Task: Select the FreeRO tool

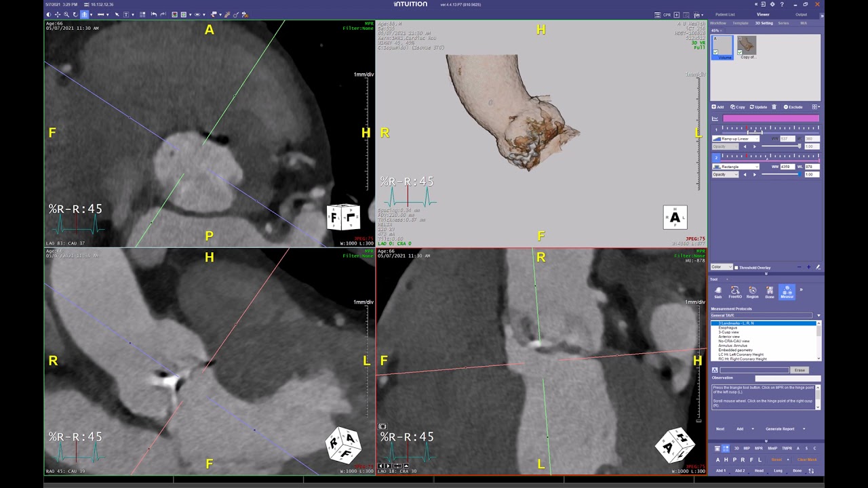Action: [735, 292]
